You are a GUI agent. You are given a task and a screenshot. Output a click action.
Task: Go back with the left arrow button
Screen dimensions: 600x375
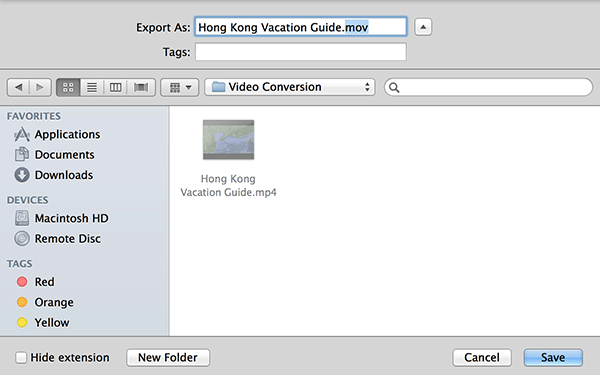click(18, 87)
